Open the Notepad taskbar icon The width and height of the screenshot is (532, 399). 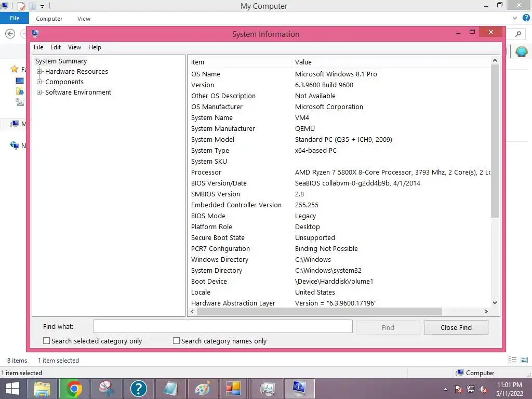click(x=170, y=389)
